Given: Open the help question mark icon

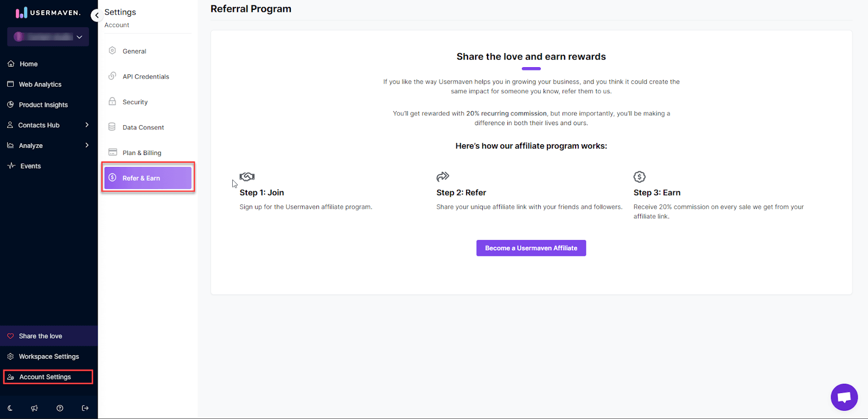Looking at the screenshot, I should (60, 408).
